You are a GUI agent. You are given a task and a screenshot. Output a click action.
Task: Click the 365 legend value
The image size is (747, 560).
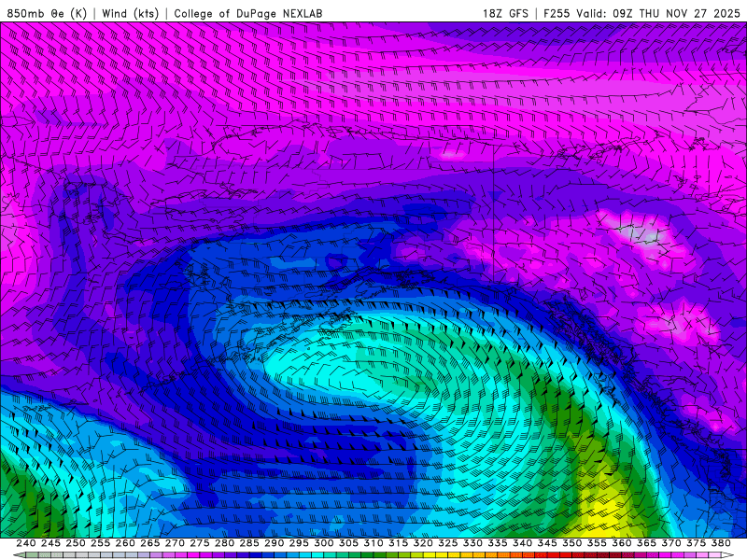click(x=646, y=543)
